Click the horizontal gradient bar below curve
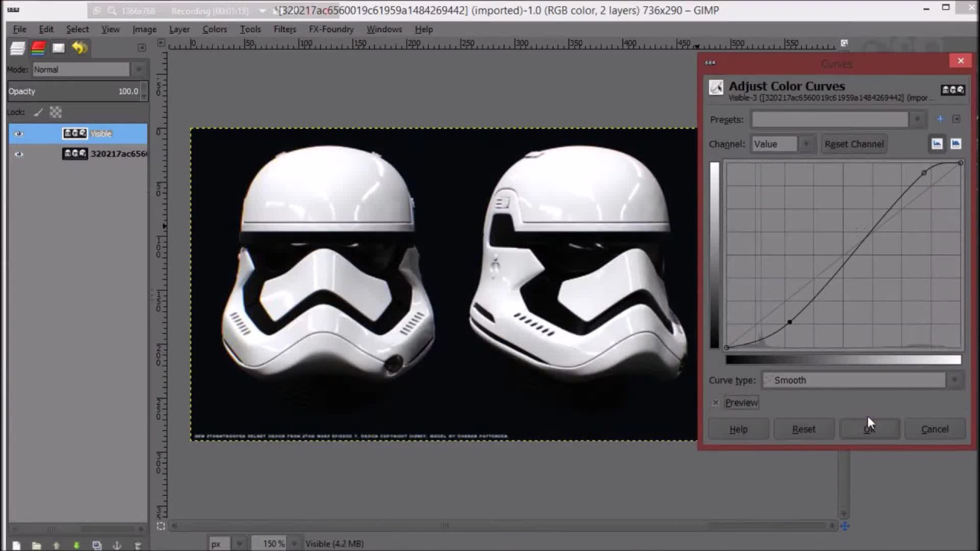Image resolution: width=980 pixels, height=551 pixels. tap(843, 360)
